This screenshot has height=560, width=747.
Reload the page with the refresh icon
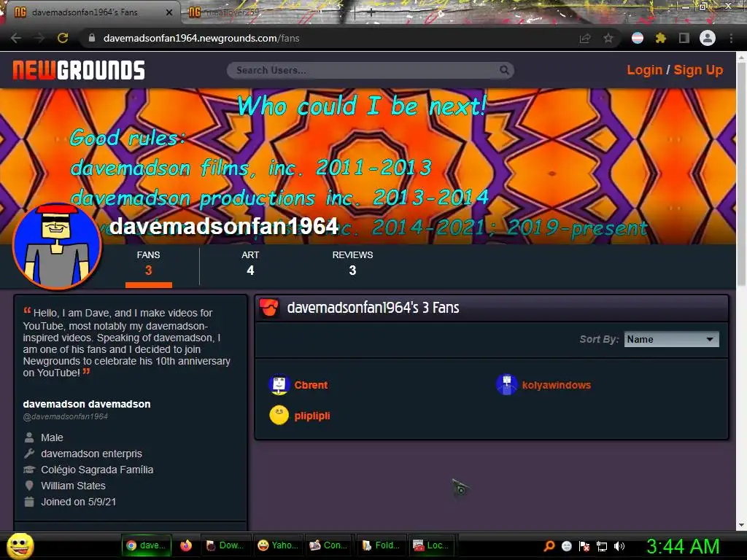point(63,38)
